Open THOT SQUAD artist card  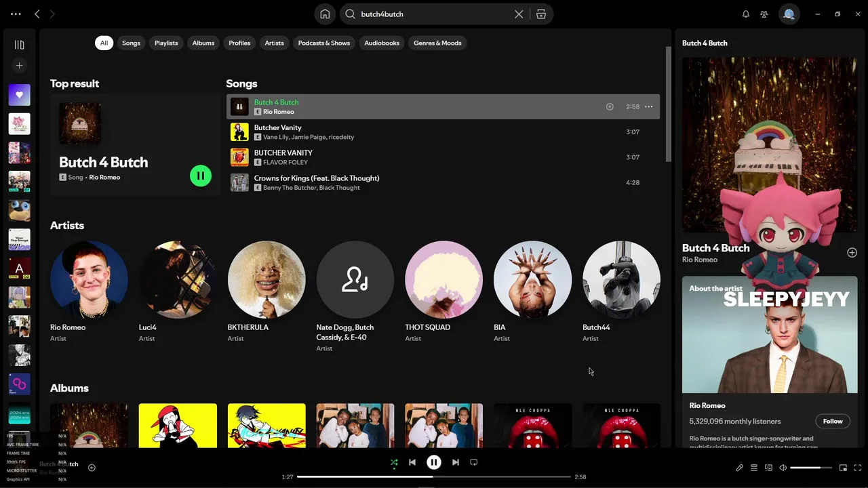[x=443, y=293]
